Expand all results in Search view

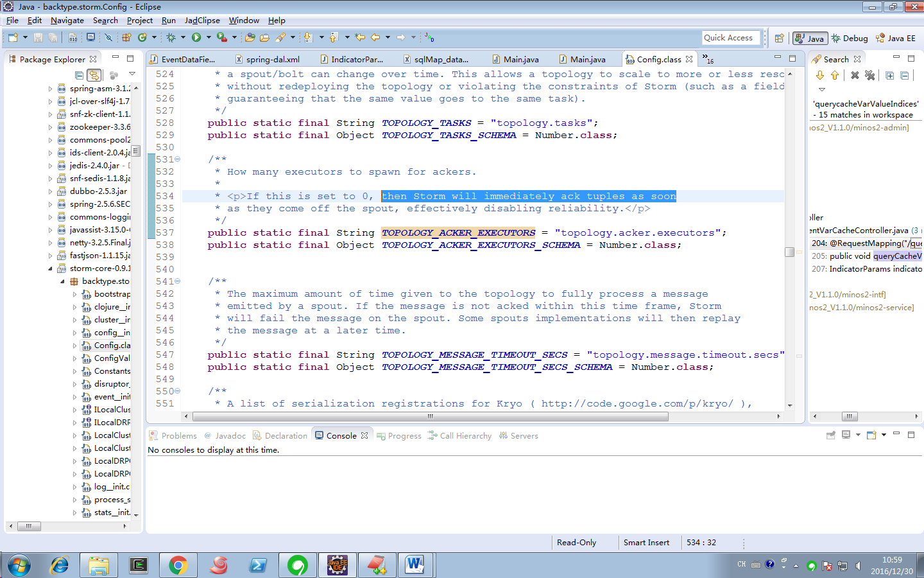890,75
